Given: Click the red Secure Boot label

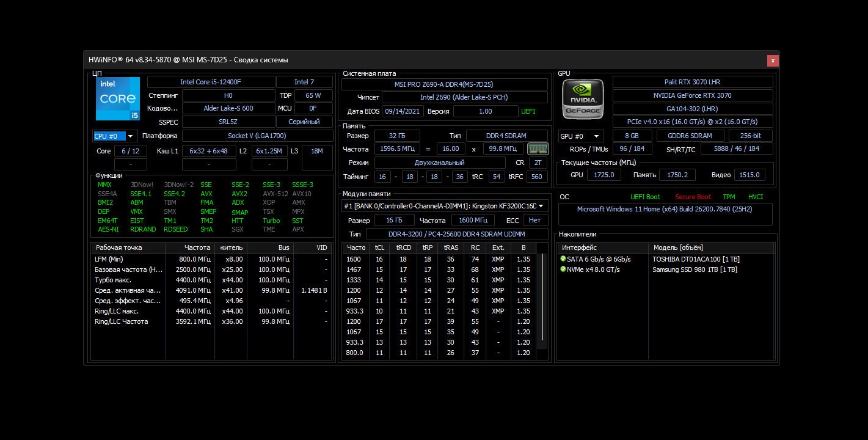Looking at the screenshot, I should coord(693,197).
